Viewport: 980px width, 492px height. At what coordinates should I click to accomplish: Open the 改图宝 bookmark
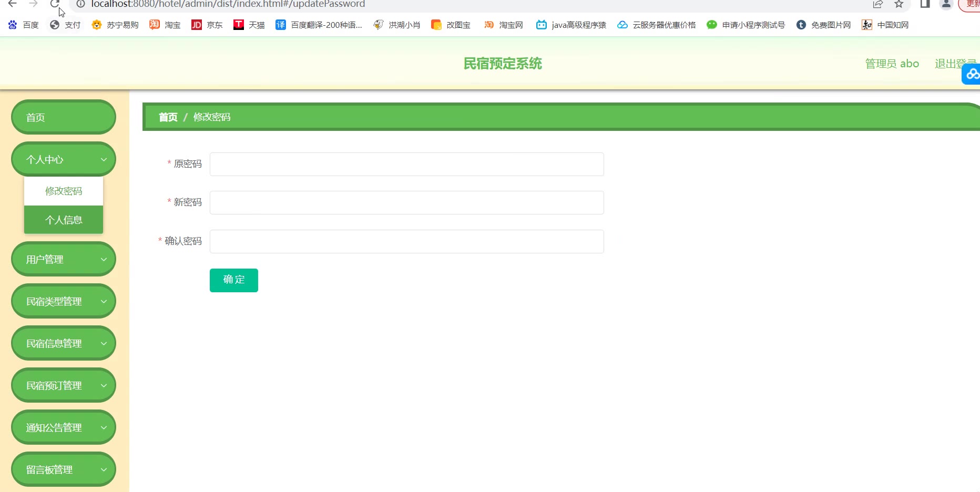pos(451,25)
